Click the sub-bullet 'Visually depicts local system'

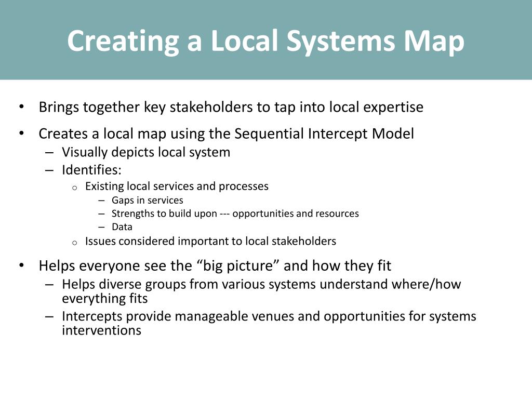[x=146, y=152]
